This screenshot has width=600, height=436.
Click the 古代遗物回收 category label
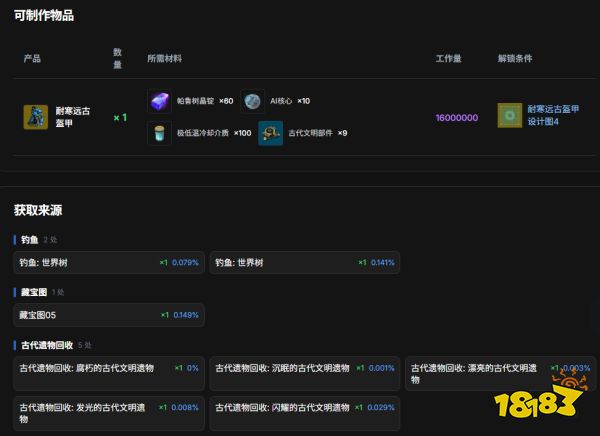coord(47,345)
